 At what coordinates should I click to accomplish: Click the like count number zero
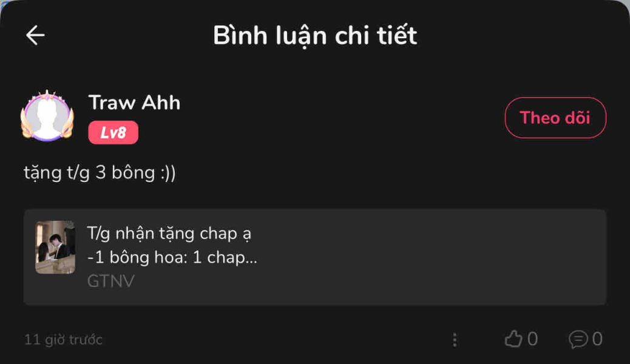(532, 339)
